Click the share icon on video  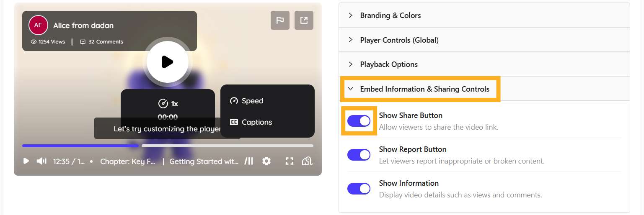tap(304, 20)
